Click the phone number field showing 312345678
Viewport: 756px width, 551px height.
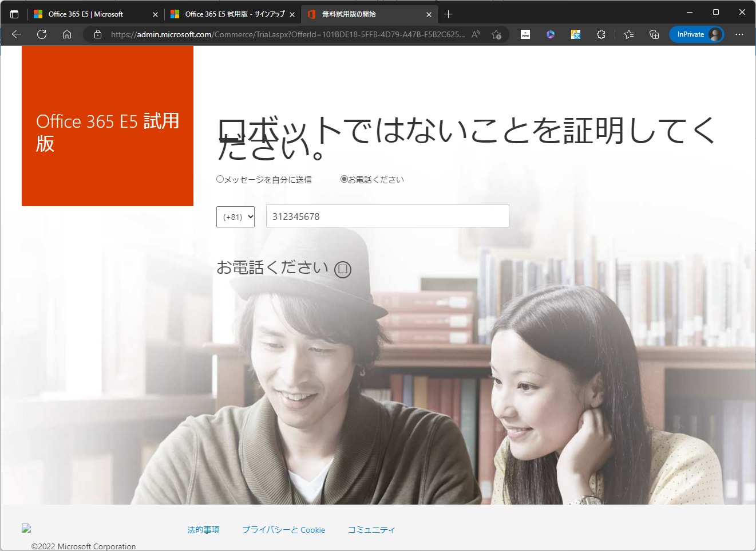click(x=387, y=216)
